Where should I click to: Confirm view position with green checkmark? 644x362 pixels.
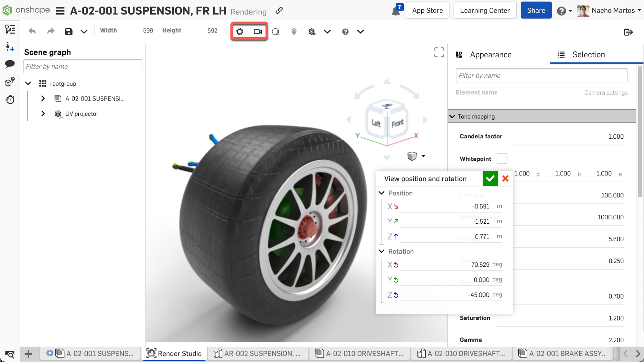490,178
